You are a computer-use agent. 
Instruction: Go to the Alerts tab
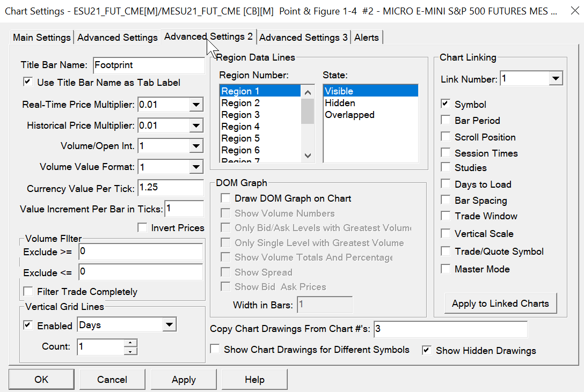click(x=367, y=38)
